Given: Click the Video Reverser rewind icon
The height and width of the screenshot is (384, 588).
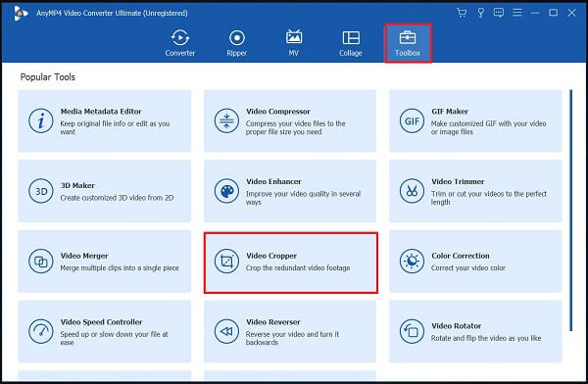Looking at the screenshot, I should tap(226, 331).
